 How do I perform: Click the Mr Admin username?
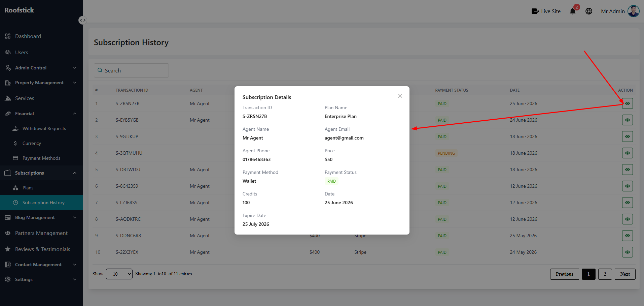613,11
